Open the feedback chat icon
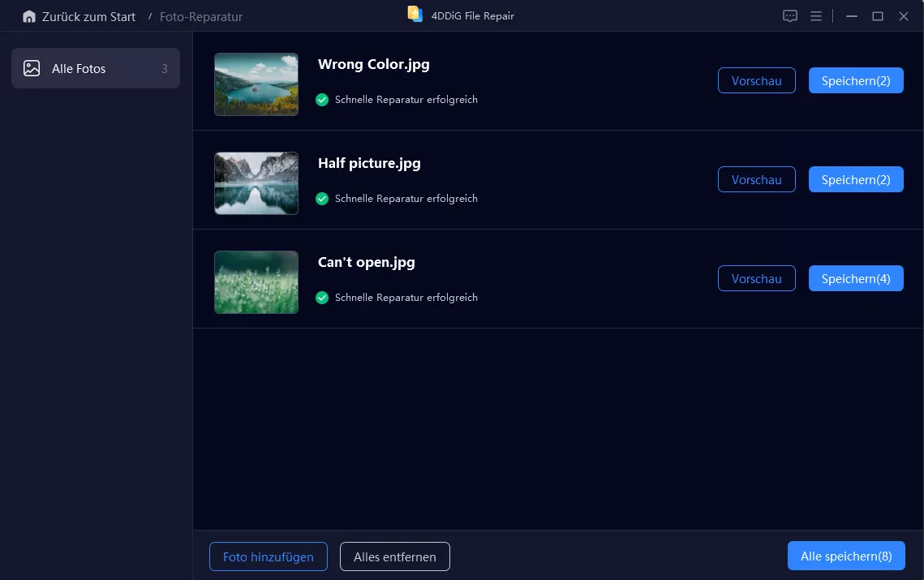This screenshot has width=924, height=580. pos(790,16)
